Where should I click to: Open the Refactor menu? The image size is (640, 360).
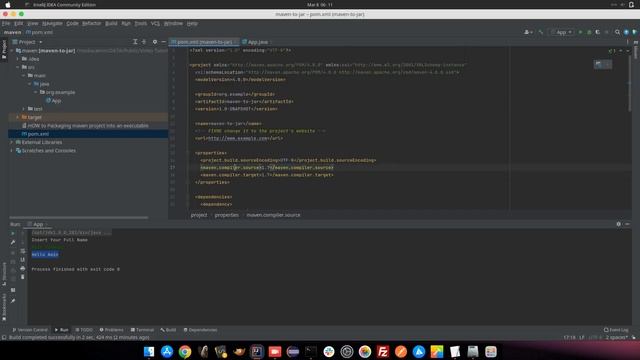pyautogui.click(x=91, y=23)
